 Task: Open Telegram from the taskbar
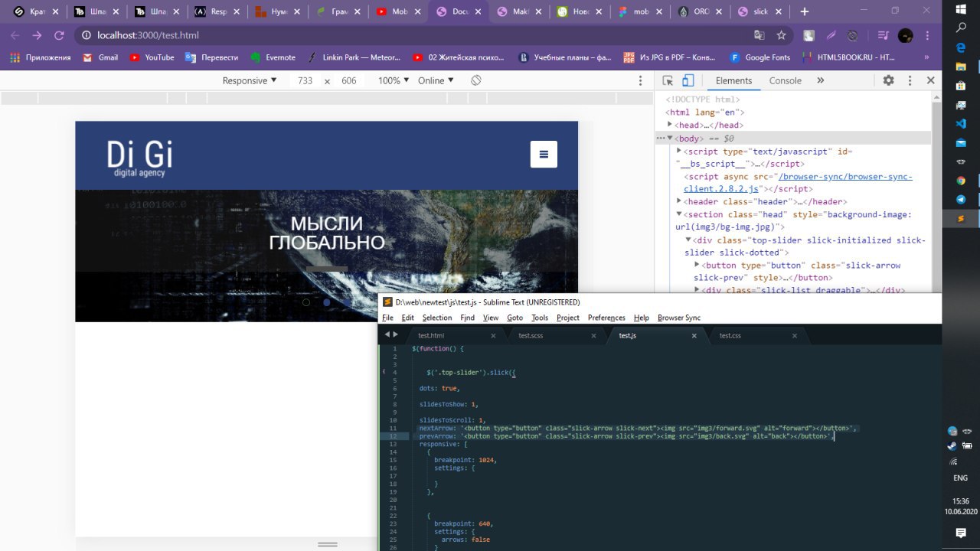(x=961, y=200)
